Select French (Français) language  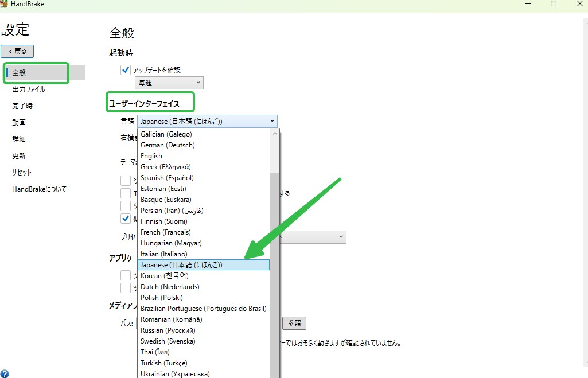[x=204, y=232]
